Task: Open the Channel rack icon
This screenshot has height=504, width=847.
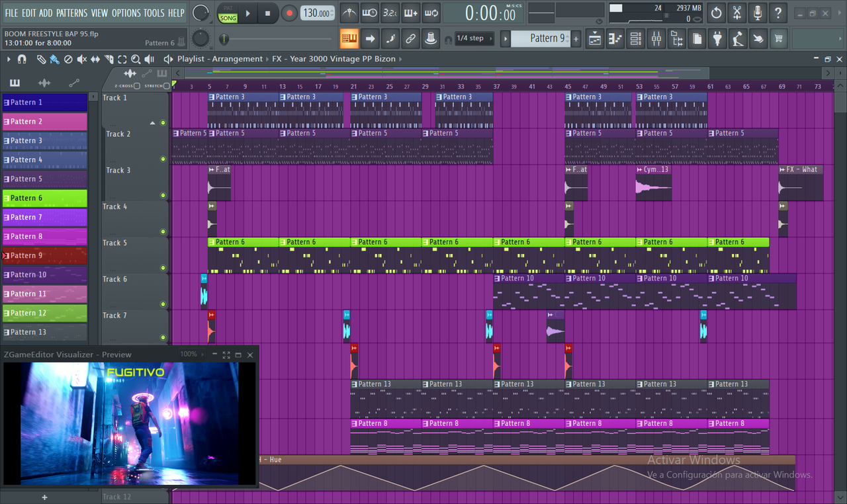Action: 636,39
